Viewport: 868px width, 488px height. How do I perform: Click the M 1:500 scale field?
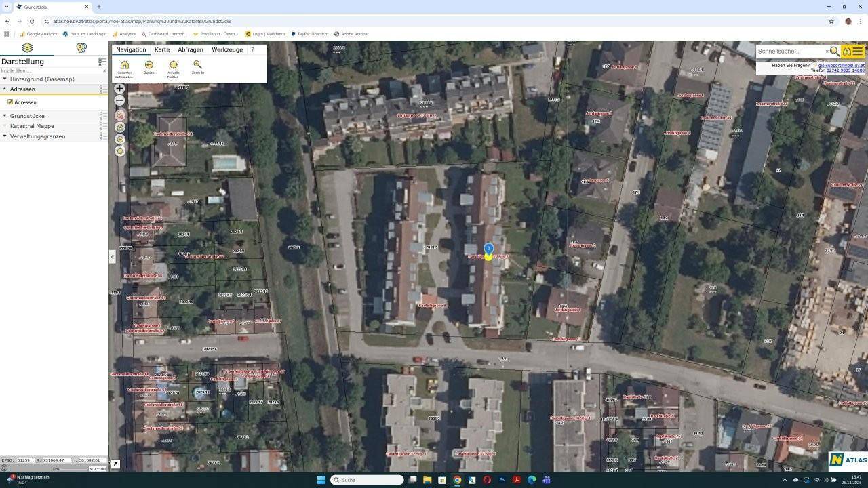[96, 468]
